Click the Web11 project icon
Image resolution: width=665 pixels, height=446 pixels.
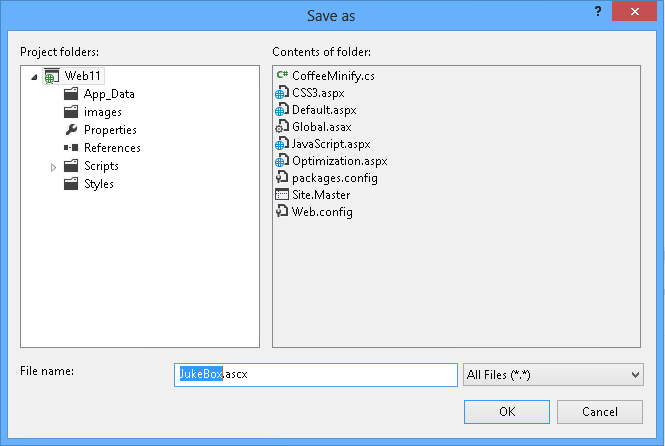click(52, 76)
